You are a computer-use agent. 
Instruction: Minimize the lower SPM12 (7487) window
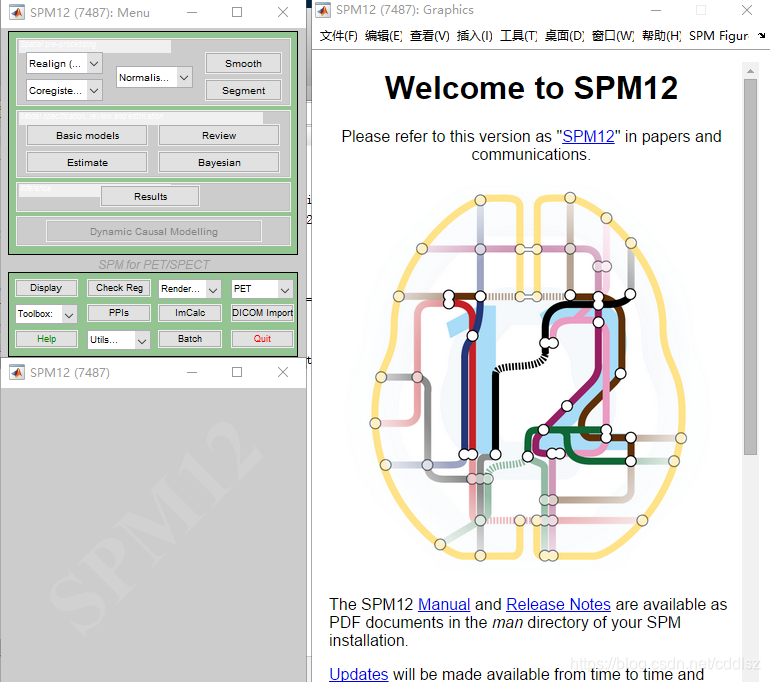[x=192, y=372]
